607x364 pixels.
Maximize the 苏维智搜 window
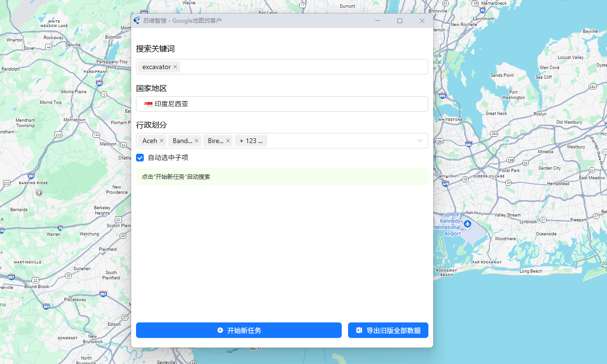pyautogui.click(x=400, y=21)
